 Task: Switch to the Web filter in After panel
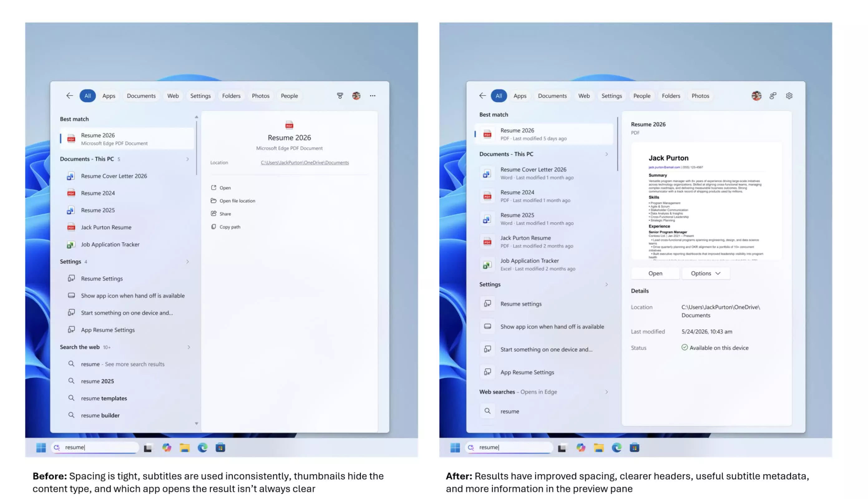coord(584,96)
